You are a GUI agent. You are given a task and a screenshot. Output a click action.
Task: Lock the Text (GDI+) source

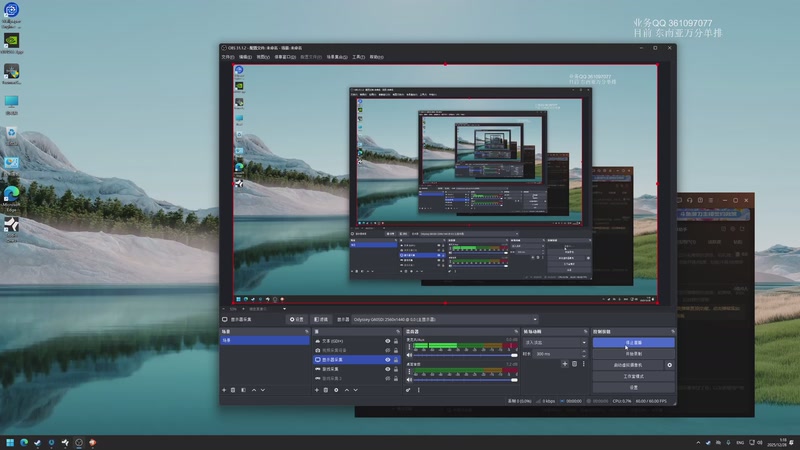(396, 341)
